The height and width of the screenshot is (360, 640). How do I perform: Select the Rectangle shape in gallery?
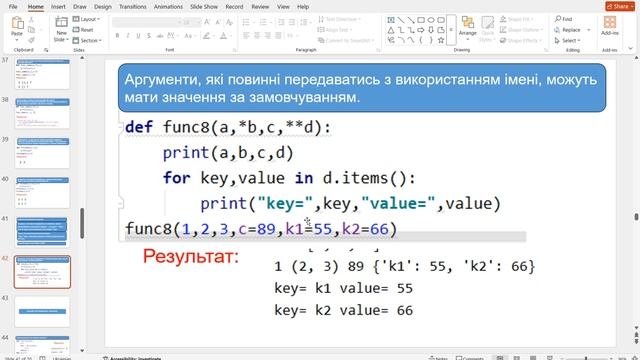(x=421, y=20)
